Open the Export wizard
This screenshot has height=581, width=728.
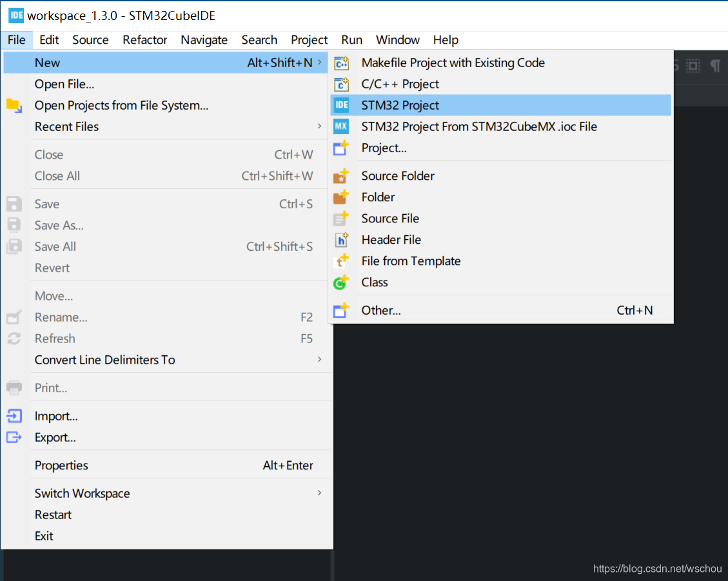[x=55, y=437]
